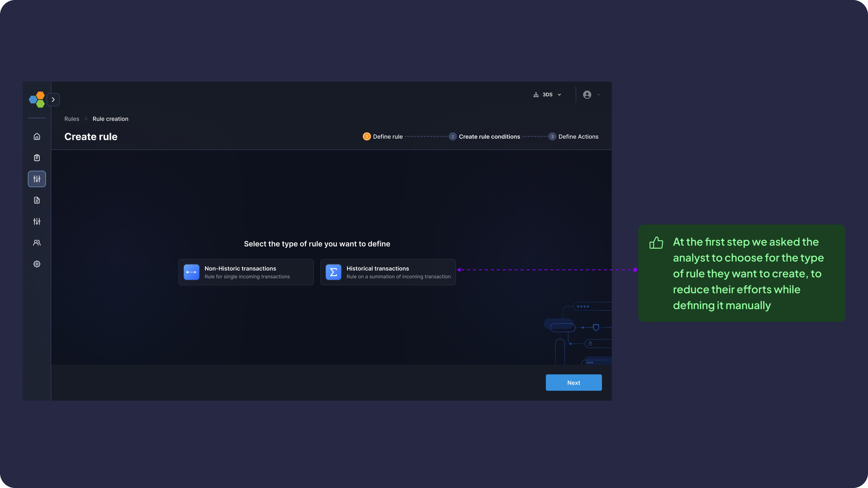Select Non-Historic transactions rule type
Image resolution: width=868 pixels, height=488 pixels.
[x=246, y=272]
